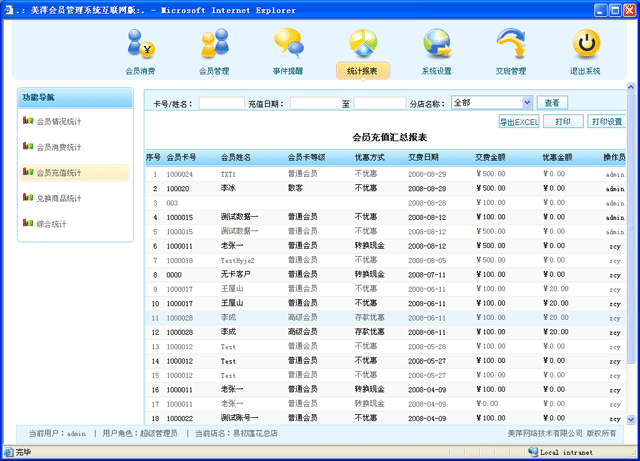Image resolution: width=640 pixels, height=461 pixels.
Task: Open 会员充值统计 in the function navigation
Action: 59,173
